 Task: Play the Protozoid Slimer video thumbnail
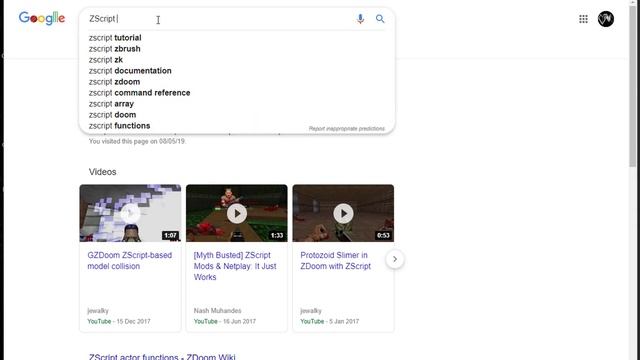pos(343,213)
